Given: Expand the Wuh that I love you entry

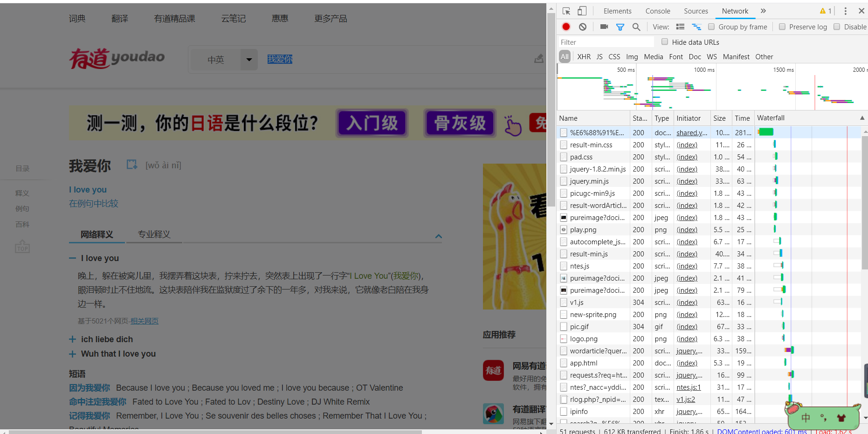Looking at the screenshot, I should point(72,354).
